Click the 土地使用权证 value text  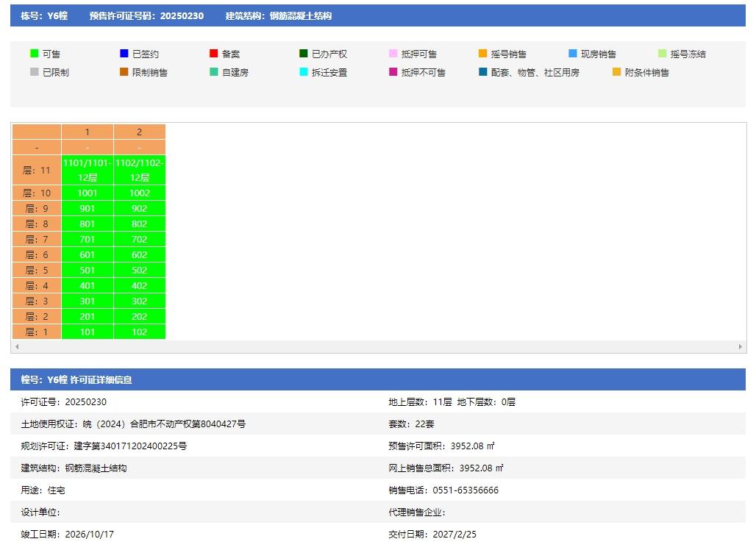point(164,424)
